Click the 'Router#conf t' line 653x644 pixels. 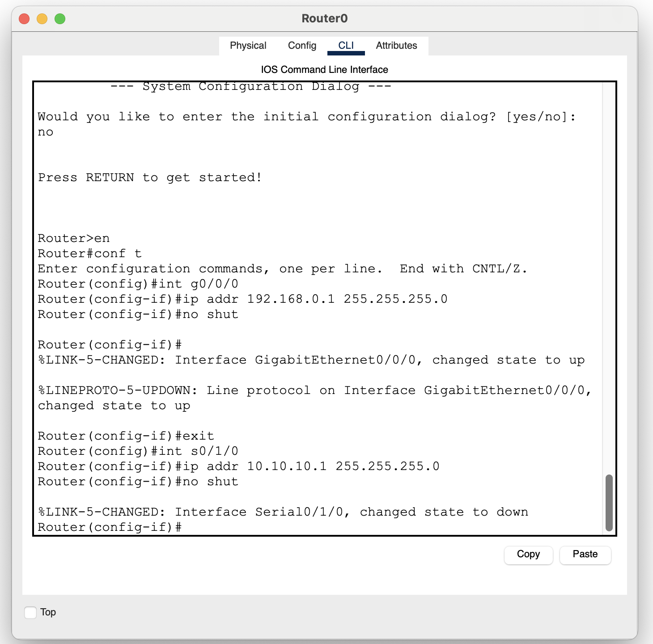tap(89, 253)
